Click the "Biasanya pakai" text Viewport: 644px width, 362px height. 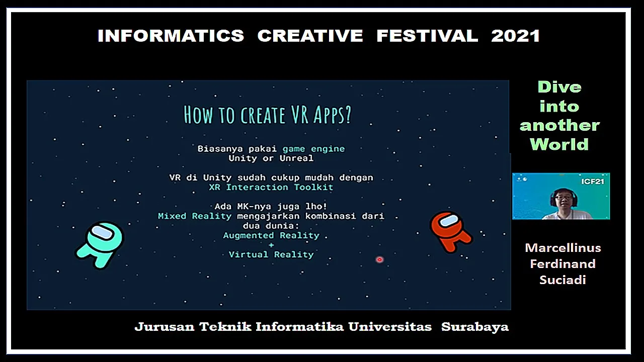[238, 149]
